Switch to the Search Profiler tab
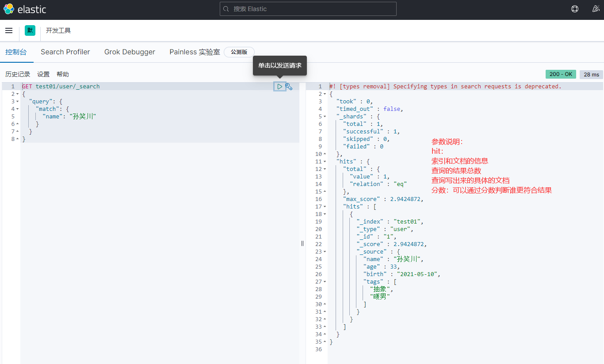 (65, 52)
